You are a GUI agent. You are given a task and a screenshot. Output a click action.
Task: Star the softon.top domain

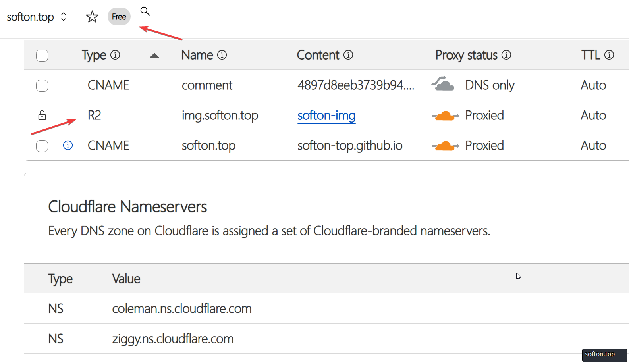(x=92, y=17)
